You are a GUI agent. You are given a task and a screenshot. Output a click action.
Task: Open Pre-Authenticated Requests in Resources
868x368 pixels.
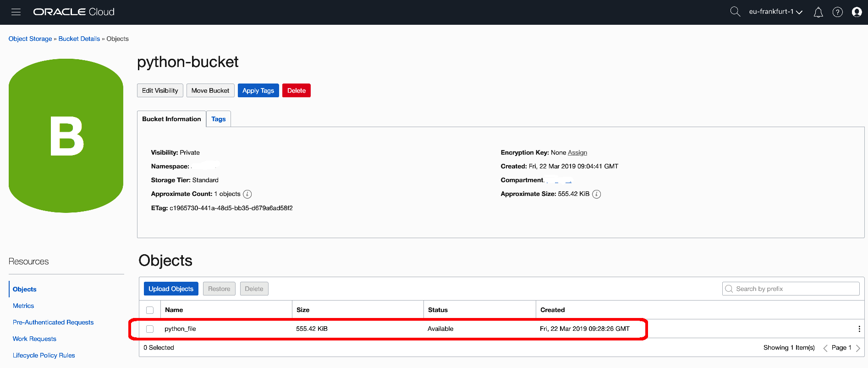(53, 323)
